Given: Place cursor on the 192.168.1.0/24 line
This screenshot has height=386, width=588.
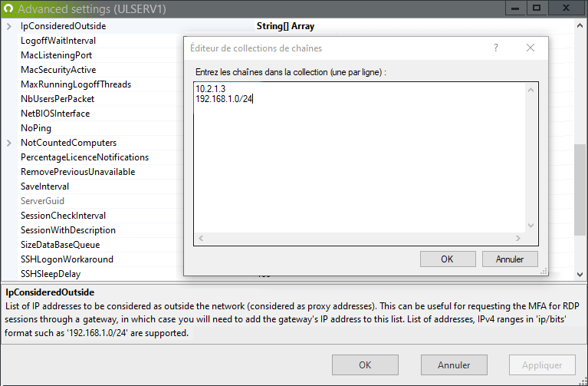Looking at the screenshot, I should (224, 99).
